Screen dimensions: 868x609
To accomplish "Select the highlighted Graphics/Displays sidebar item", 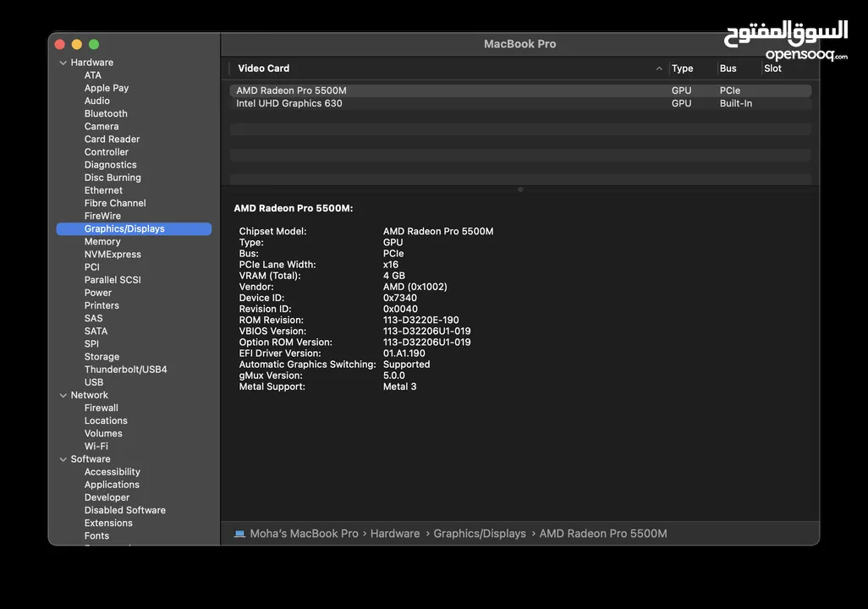I will pos(134,228).
